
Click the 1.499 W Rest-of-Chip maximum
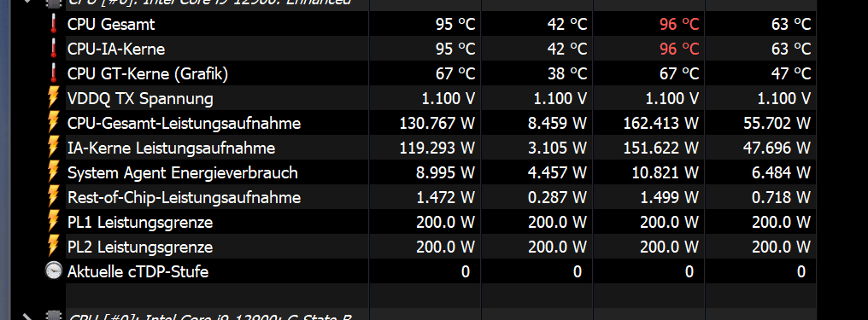click(x=669, y=197)
